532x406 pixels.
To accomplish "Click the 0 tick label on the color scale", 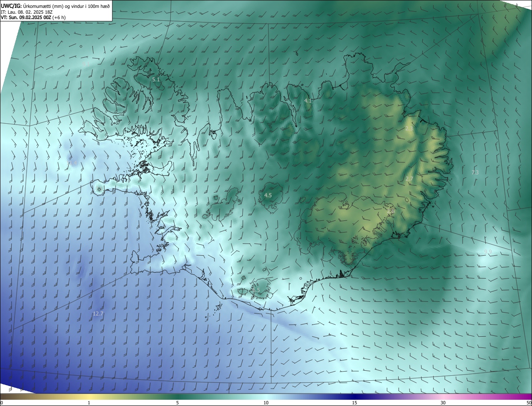I will pos(2,403).
